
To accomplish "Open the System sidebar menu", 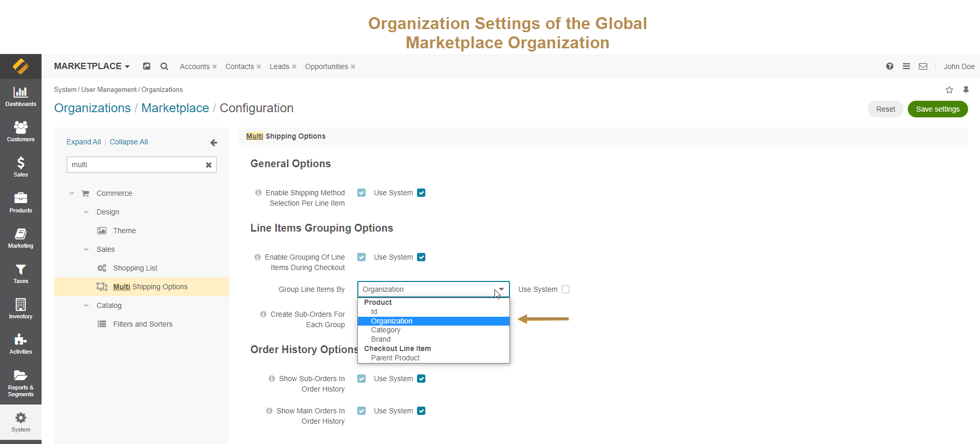I will coord(21,422).
